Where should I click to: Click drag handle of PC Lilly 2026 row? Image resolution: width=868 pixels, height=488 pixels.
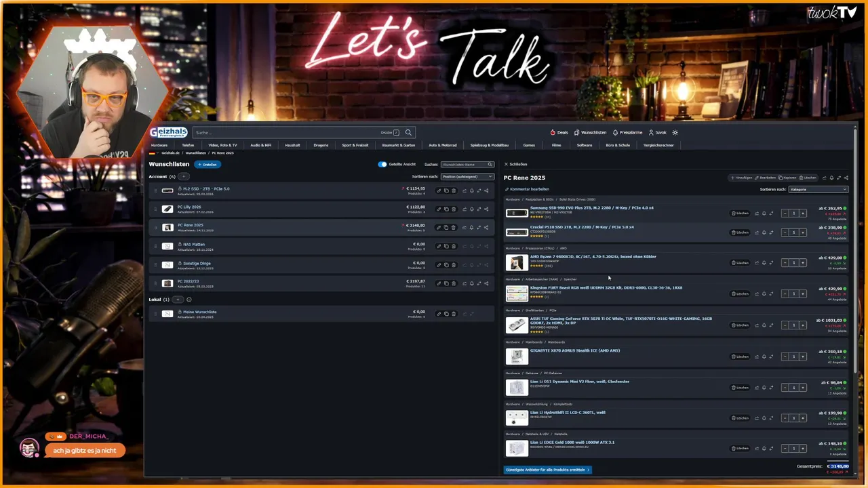[155, 209]
